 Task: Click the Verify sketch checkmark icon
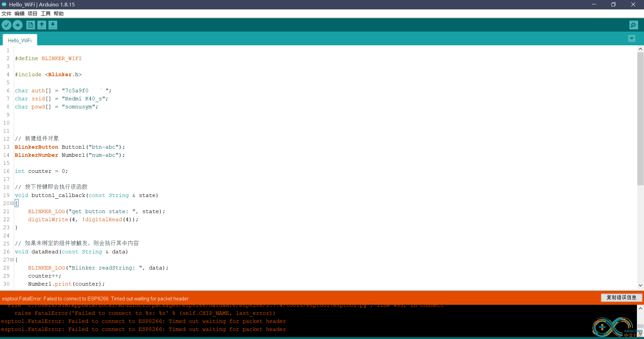pos(6,25)
